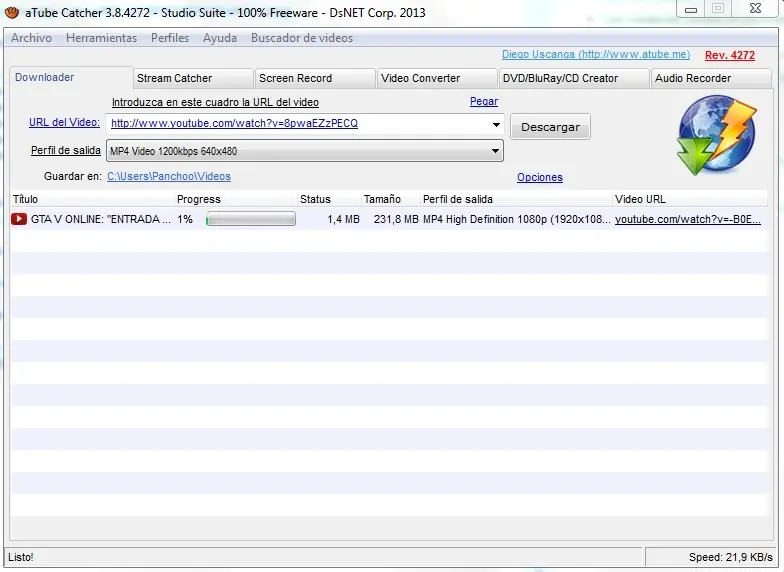
Task: Click the globe lightning download logo
Action: tap(716, 135)
